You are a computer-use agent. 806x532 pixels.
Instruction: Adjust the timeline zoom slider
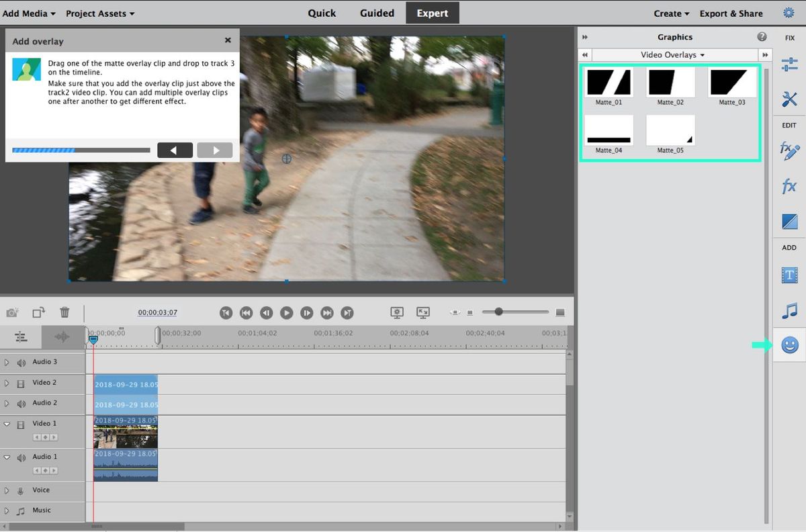pyautogui.click(x=498, y=312)
